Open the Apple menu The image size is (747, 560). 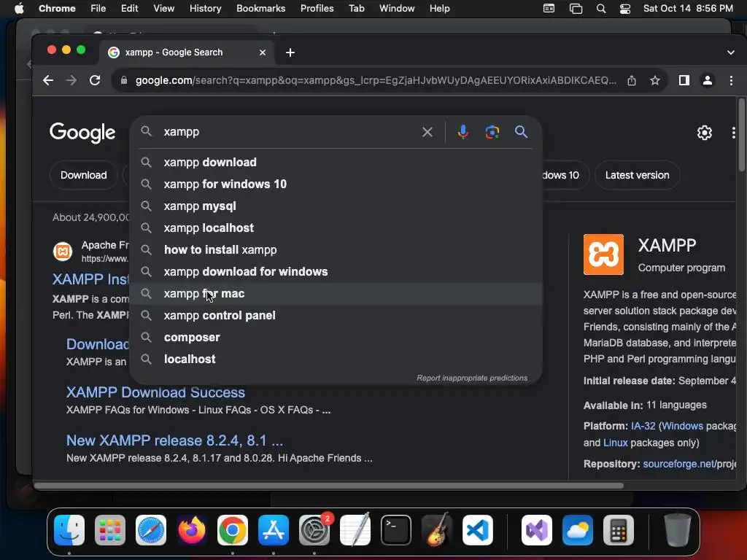click(x=19, y=9)
